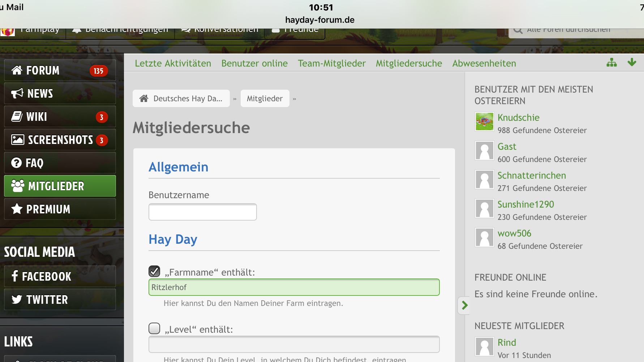Viewport: 644px width, 362px height.
Task: Open the Facebook social media link
Action: click(x=60, y=276)
